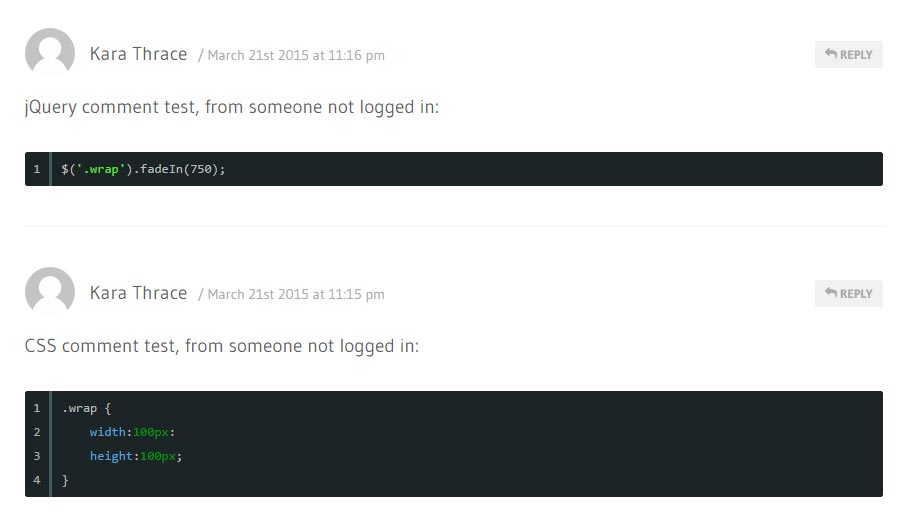This screenshot has height=530, width=907.
Task: Click line number 4 in CSS code block
Action: pos(37,480)
